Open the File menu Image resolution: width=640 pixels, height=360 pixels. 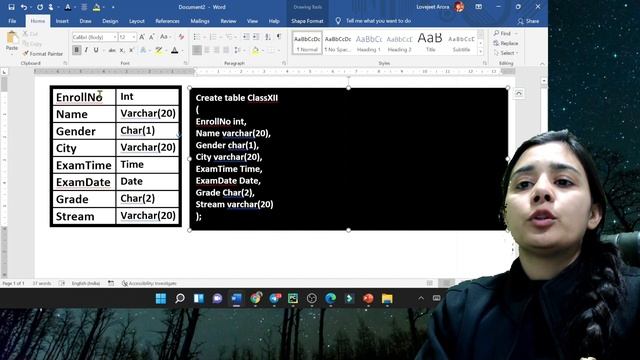tap(12, 21)
